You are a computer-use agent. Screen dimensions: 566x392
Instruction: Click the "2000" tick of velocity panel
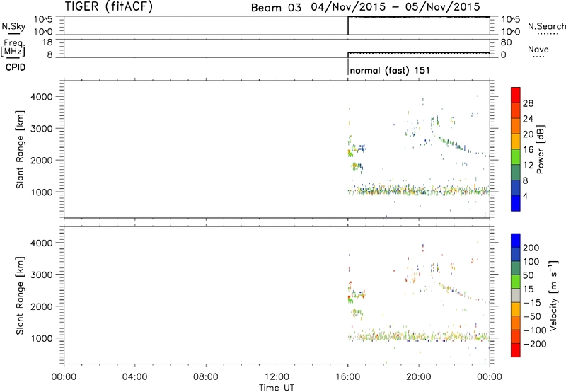click(41, 306)
